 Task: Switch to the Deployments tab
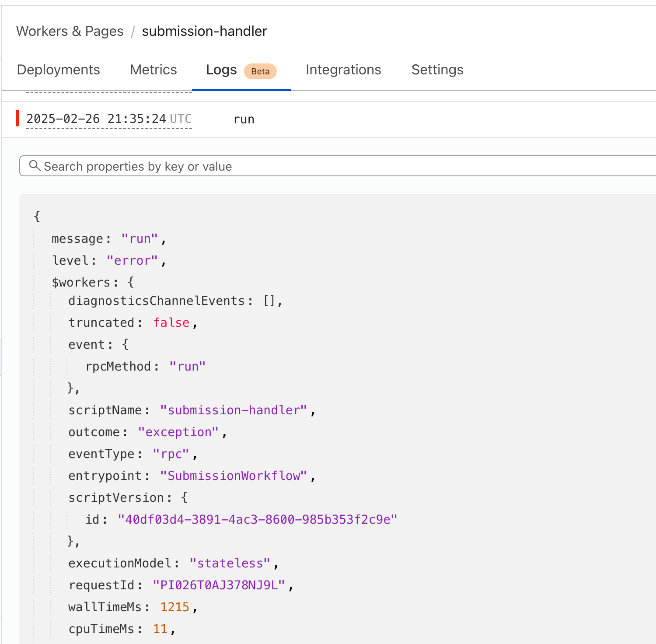point(59,70)
